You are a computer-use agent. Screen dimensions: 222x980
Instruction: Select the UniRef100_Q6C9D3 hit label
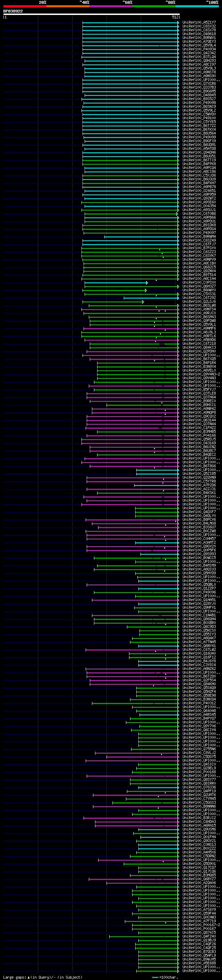pos(199,626)
